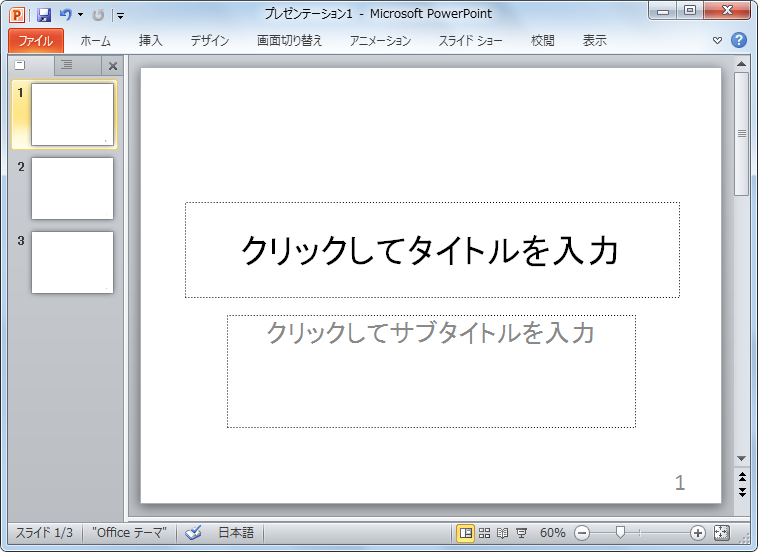The width and height of the screenshot is (758, 552).
Task: Click the redo/repeat icon
Action: coord(98,15)
